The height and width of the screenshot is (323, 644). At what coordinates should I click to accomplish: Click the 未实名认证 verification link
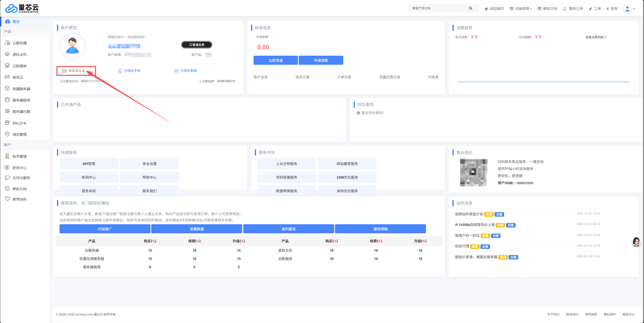click(x=76, y=71)
